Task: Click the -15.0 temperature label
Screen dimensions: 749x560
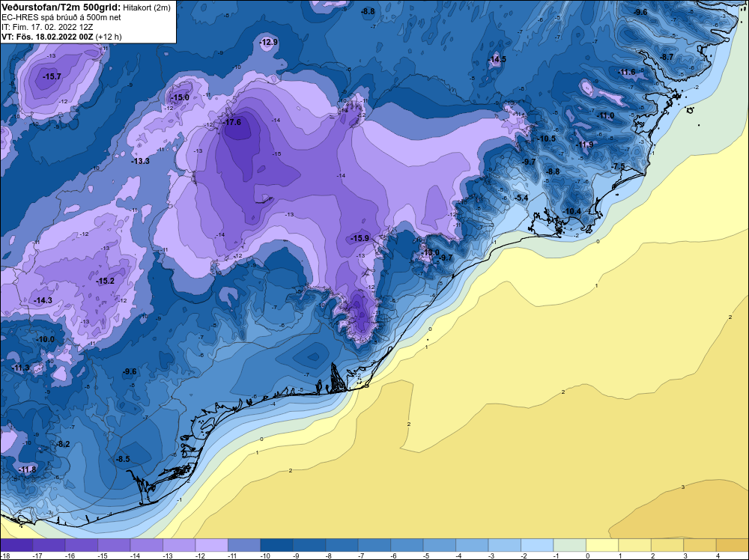Action: tap(180, 97)
